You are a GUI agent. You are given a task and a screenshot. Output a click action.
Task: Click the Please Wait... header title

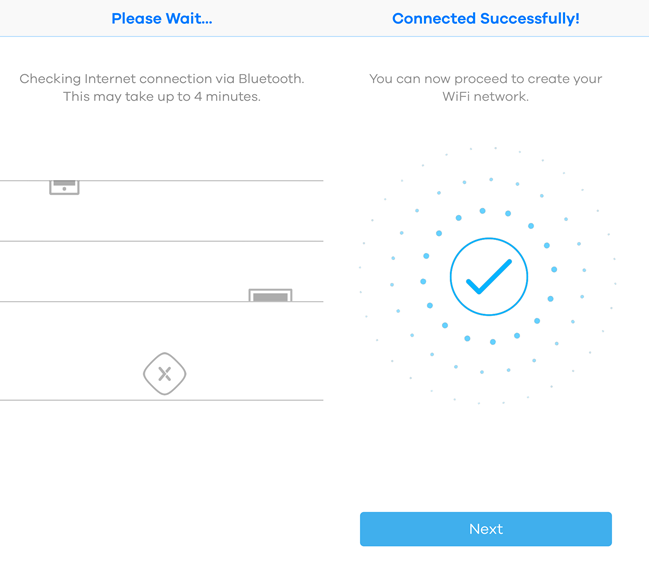[x=162, y=19]
